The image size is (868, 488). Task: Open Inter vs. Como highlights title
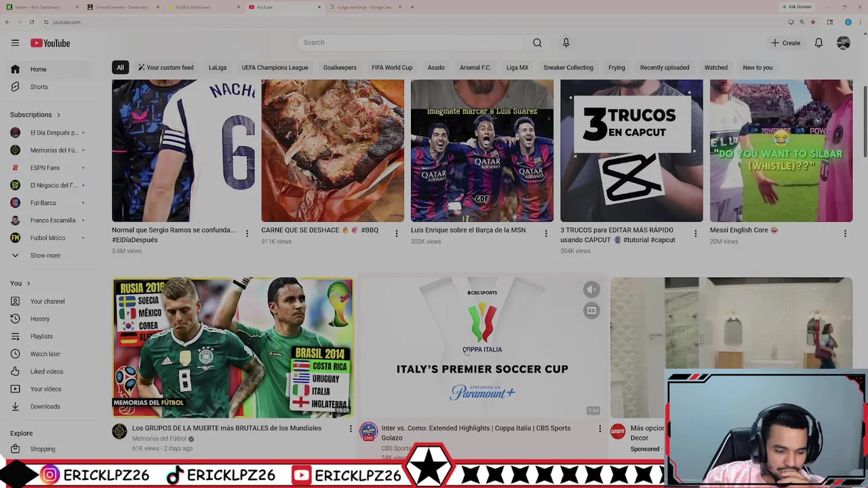point(475,432)
